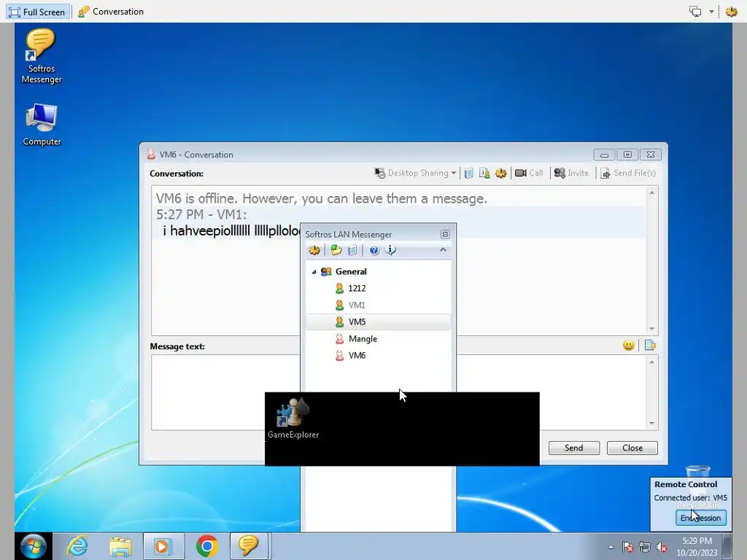
Task: Launch Google Chrome from taskbar
Action: [206, 545]
